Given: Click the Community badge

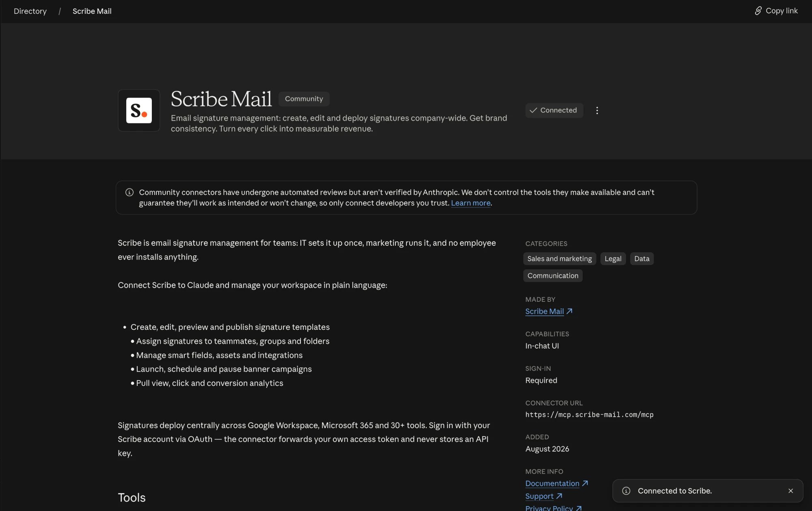Looking at the screenshot, I should pos(304,99).
